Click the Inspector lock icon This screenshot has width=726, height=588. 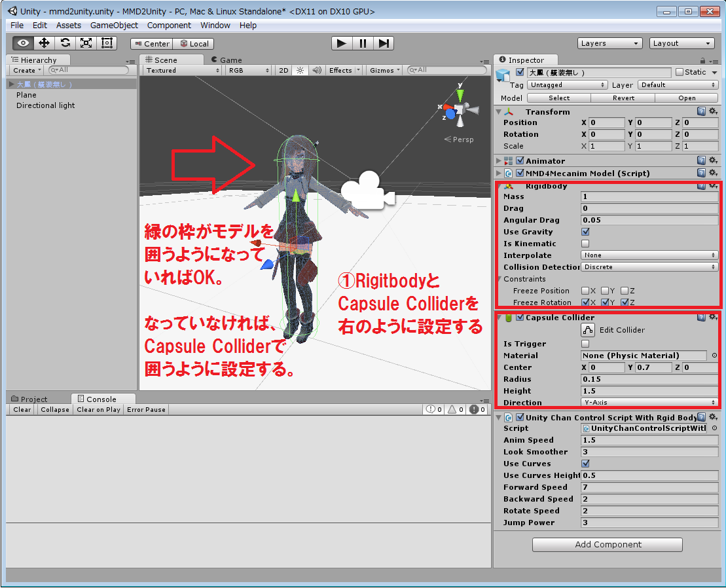coord(702,61)
